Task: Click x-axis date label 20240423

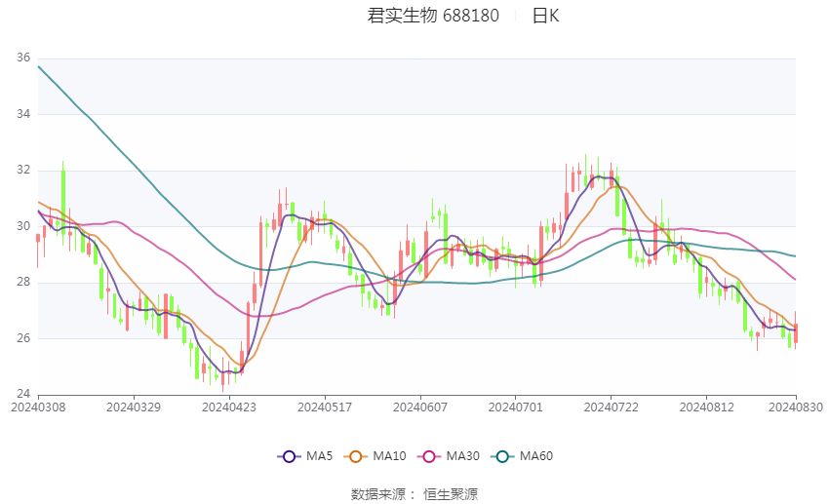Action: tap(229, 407)
